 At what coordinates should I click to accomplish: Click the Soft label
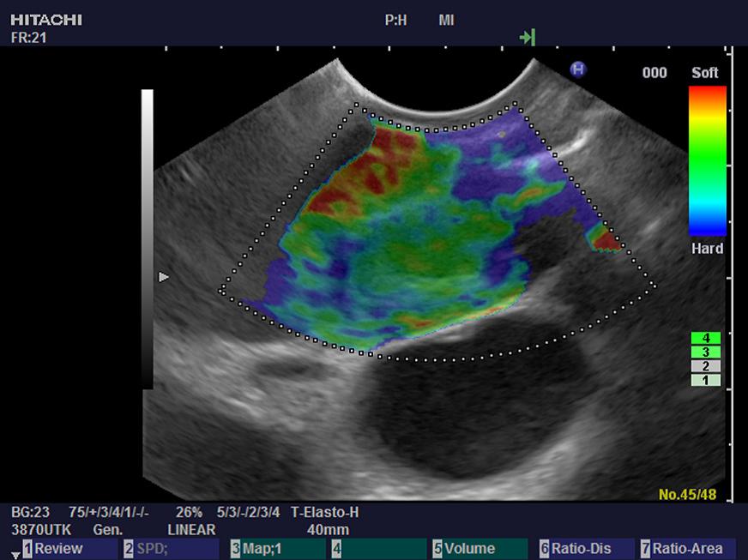(704, 73)
